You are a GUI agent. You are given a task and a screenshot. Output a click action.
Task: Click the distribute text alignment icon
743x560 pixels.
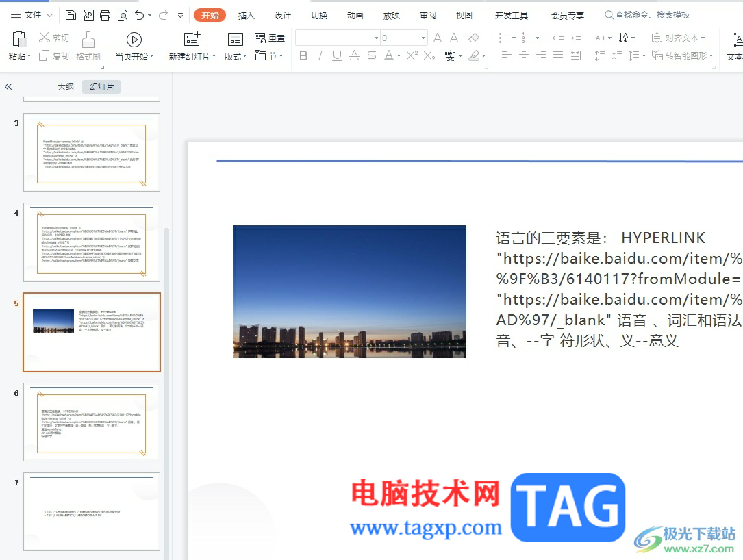tap(575, 56)
